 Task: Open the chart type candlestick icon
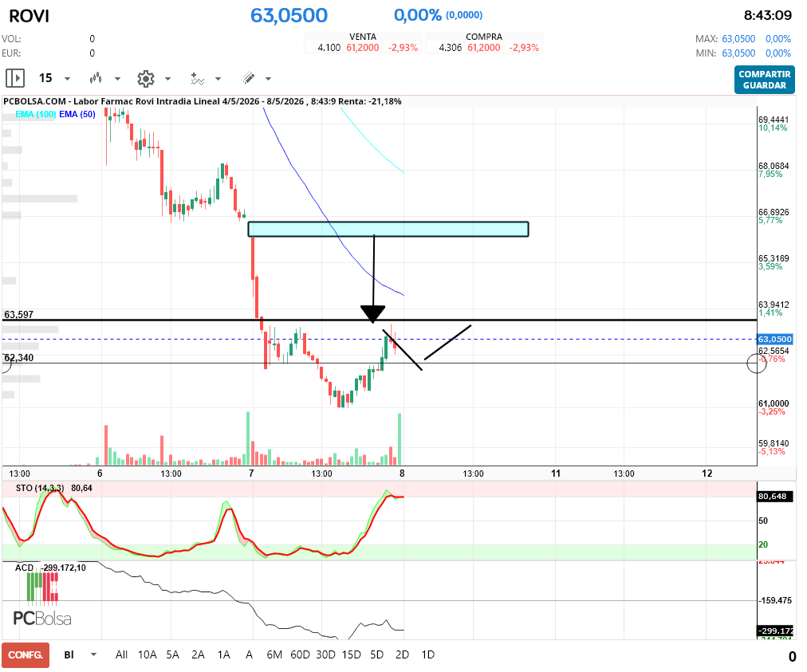pyautogui.click(x=96, y=78)
